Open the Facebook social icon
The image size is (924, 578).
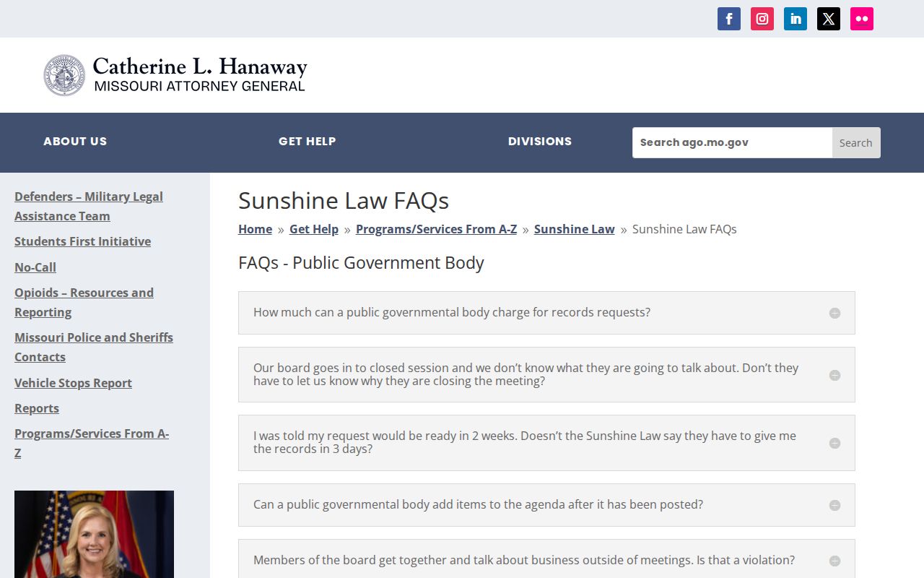[729, 19]
